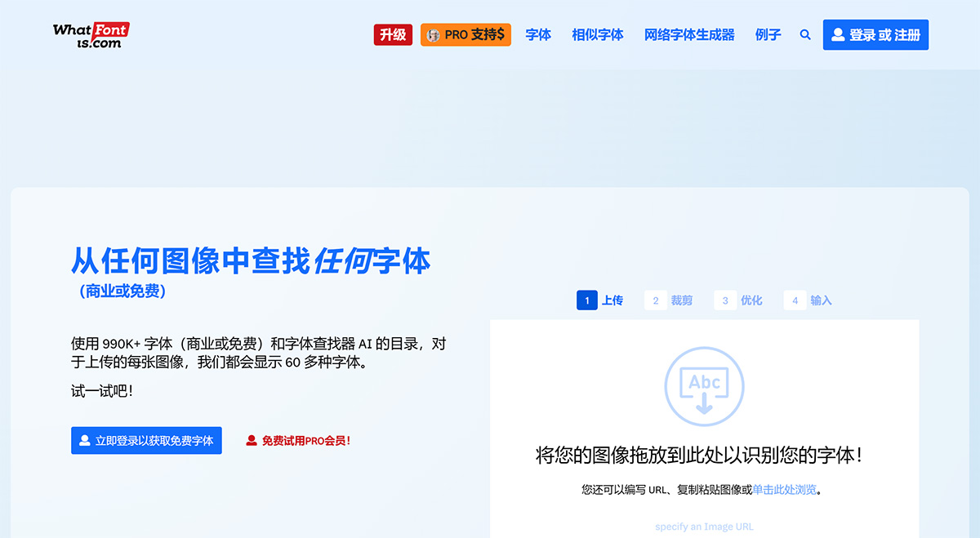The height and width of the screenshot is (538, 980).
Task: Click 立即登录以获取免费字体 button
Action: [x=146, y=440]
